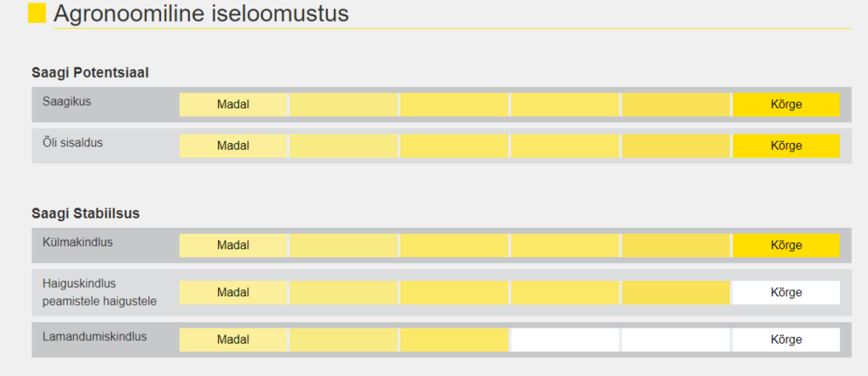Click the Saagi Potentsiaal section title
The width and height of the screenshot is (868, 376).
90,73
